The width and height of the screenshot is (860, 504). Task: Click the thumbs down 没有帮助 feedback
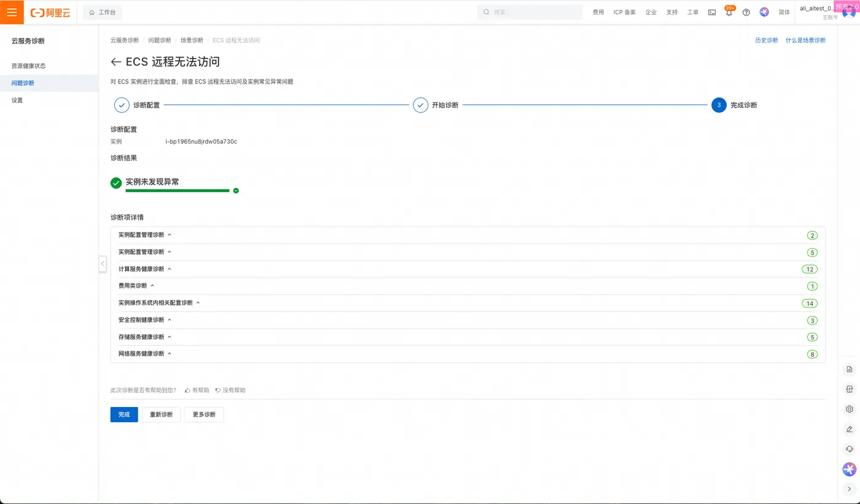click(x=230, y=390)
